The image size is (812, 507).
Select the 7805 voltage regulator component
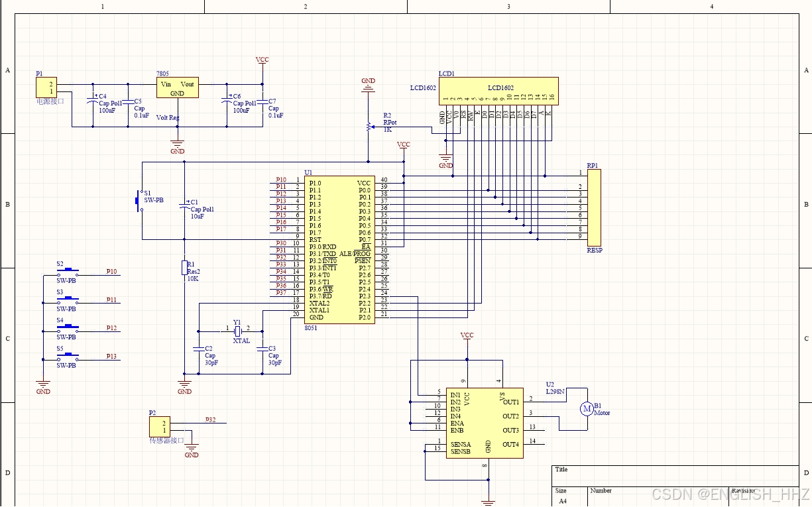point(177,87)
